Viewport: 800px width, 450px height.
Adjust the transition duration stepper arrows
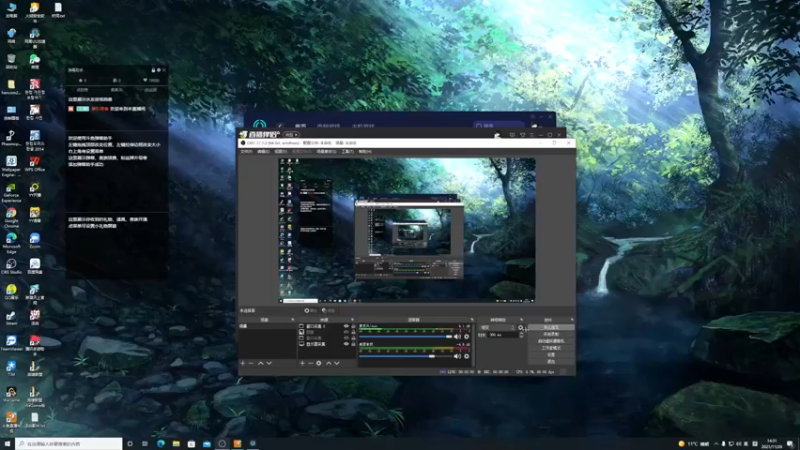521,335
